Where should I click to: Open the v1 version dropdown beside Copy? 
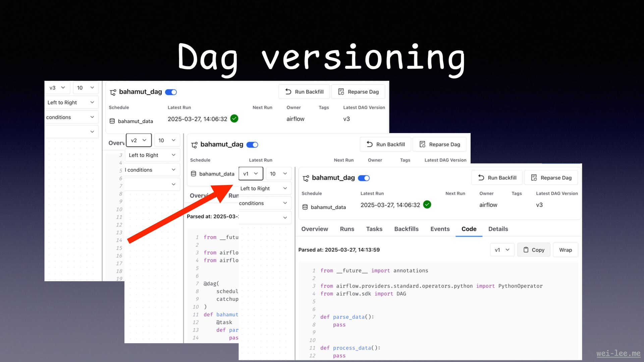(x=502, y=250)
